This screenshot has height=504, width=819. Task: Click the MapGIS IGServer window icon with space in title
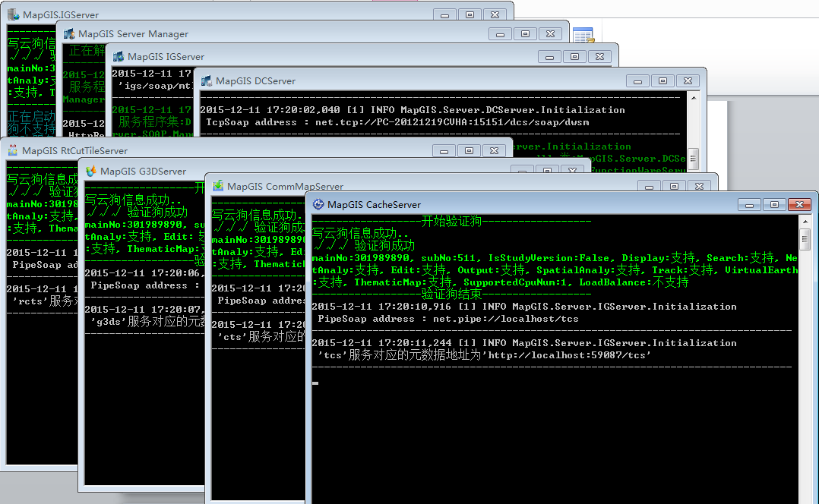coord(119,56)
